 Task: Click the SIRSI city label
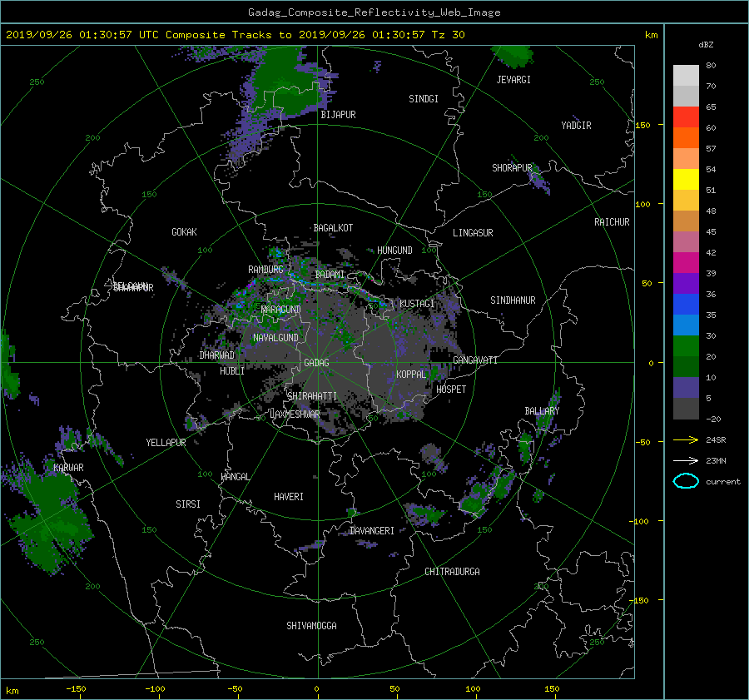[188, 504]
